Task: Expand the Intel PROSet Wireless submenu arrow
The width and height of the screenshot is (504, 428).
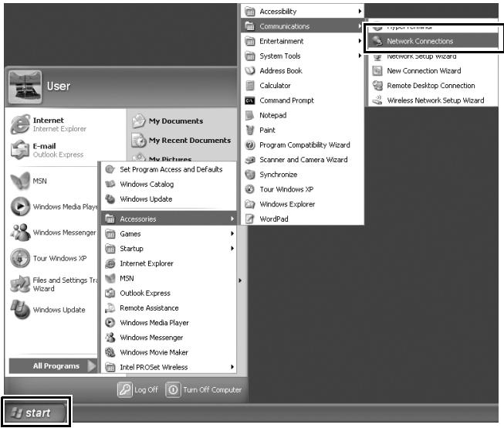Action: pyautogui.click(x=232, y=367)
